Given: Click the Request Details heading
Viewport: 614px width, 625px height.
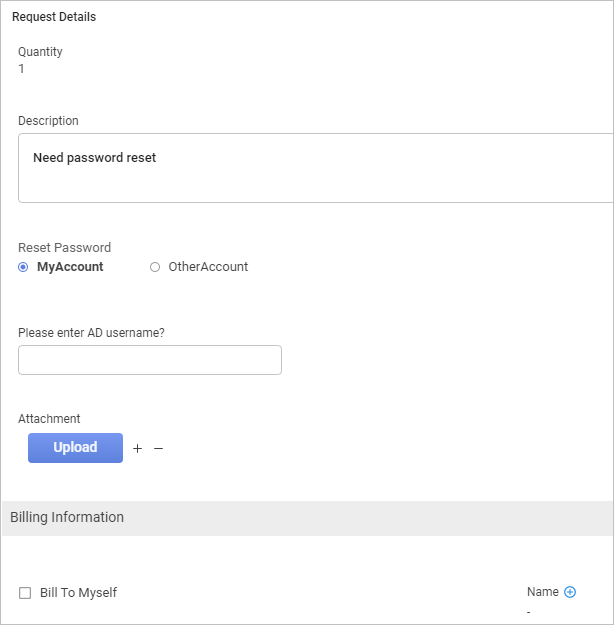Looking at the screenshot, I should [54, 17].
